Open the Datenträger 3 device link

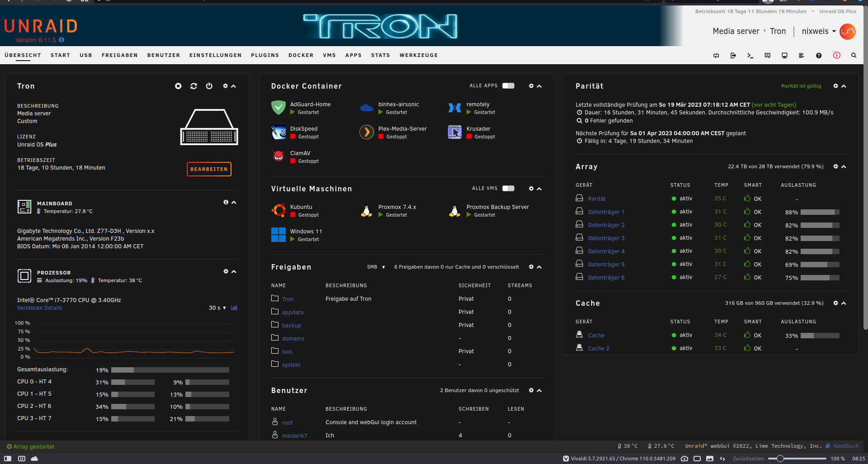(606, 238)
